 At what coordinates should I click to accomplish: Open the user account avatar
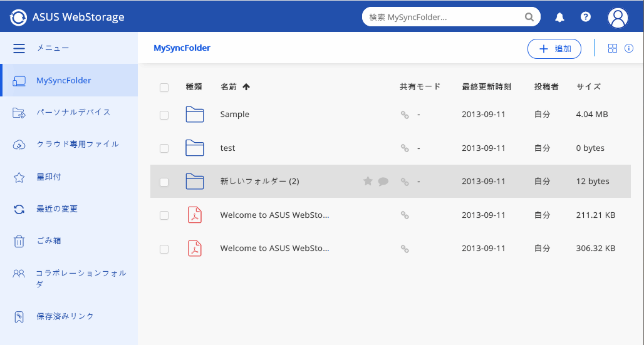618,18
